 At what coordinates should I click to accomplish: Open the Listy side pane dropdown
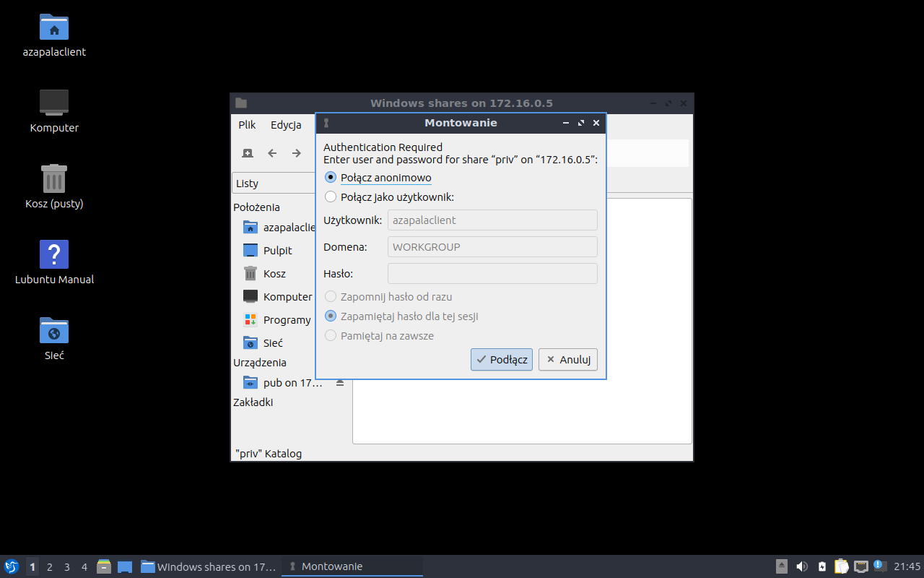point(274,184)
